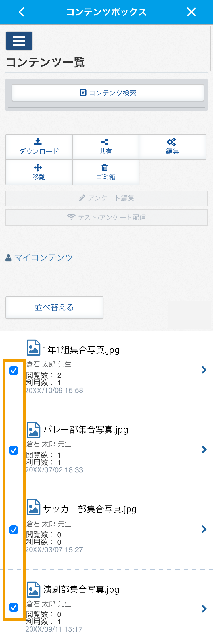This screenshot has height=644, width=213.
Task: Open the hamburger menu
Action: (x=19, y=41)
